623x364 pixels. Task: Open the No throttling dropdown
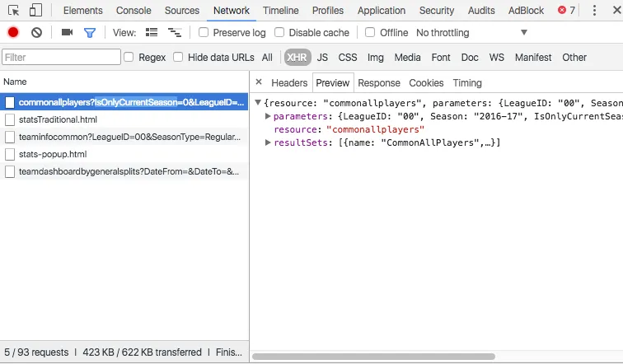pos(472,33)
